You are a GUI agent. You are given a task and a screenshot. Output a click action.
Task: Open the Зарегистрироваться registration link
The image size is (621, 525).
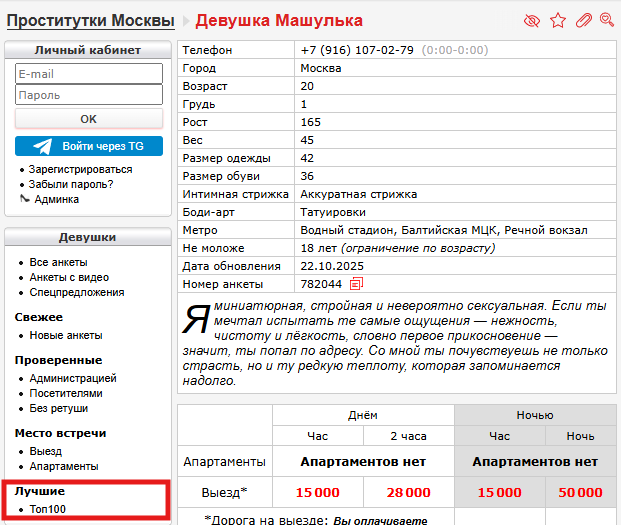pos(80,170)
